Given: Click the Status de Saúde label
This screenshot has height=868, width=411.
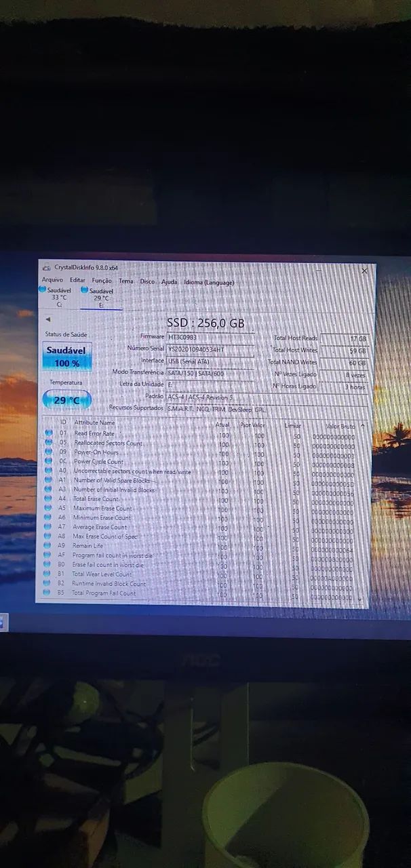Looking at the screenshot, I should click(66, 334).
